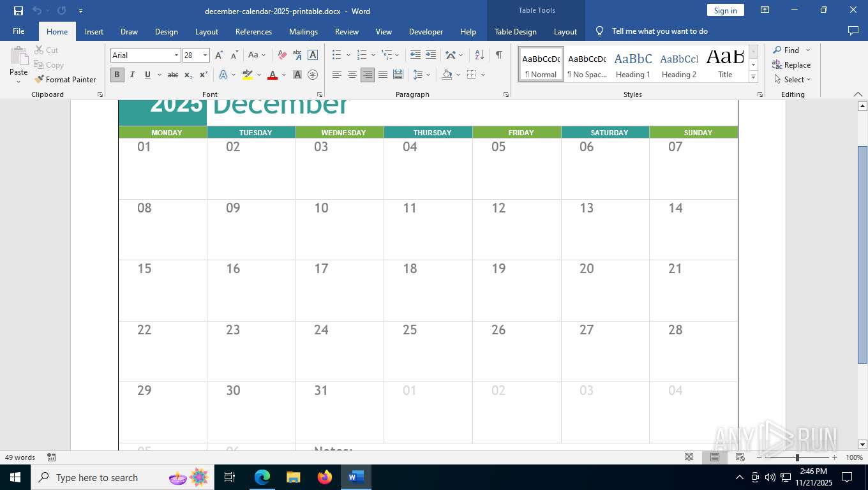The height and width of the screenshot is (490, 868).
Task: Open the font size dropdown
Action: pos(205,56)
